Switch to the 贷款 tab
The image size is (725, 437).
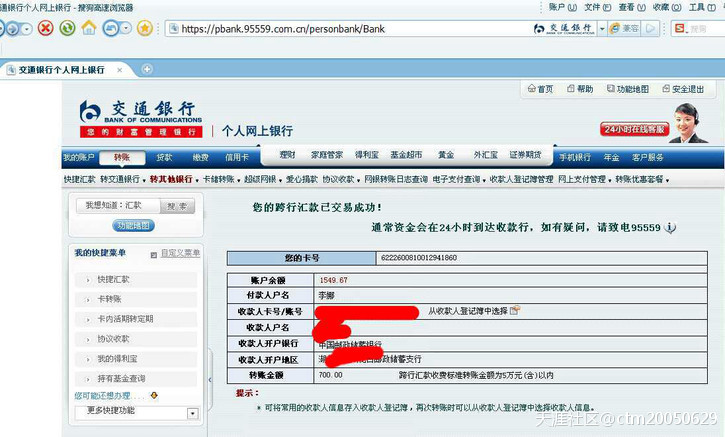tap(164, 157)
